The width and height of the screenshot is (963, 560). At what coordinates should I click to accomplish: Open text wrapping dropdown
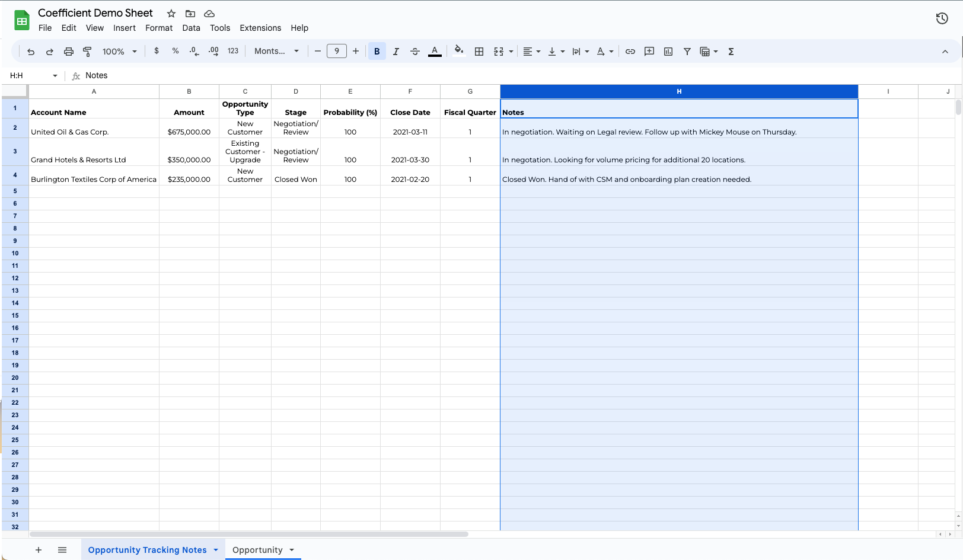(581, 52)
